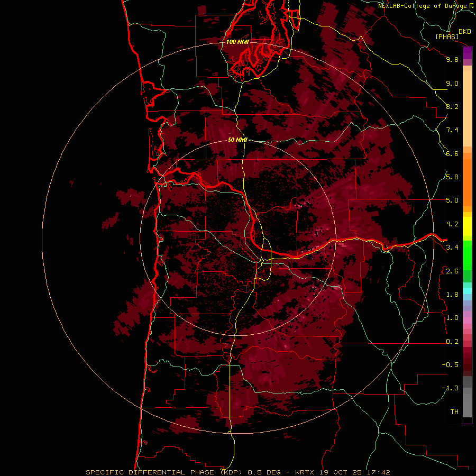This screenshot has width=476, height=476.
Task: Pick the bright green band of the color bar
Action: 467,257
